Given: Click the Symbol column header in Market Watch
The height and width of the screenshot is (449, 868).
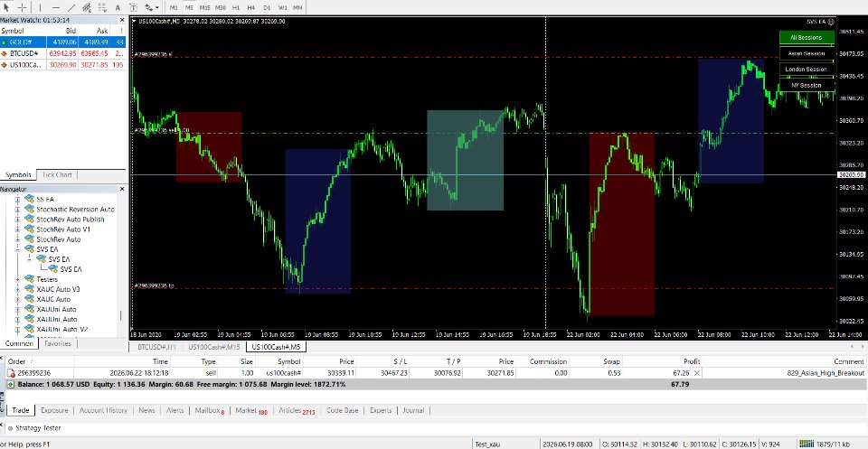Looking at the screenshot, I should pyautogui.click(x=24, y=31).
